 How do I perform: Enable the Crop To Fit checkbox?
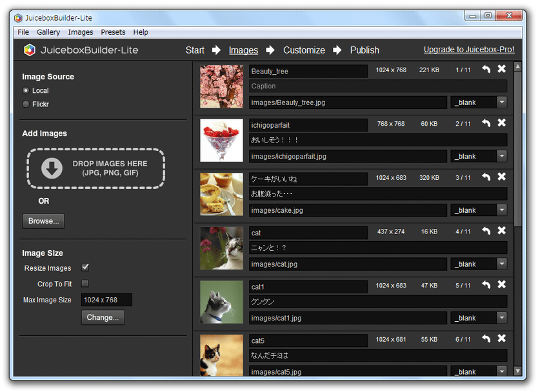point(85,284)
